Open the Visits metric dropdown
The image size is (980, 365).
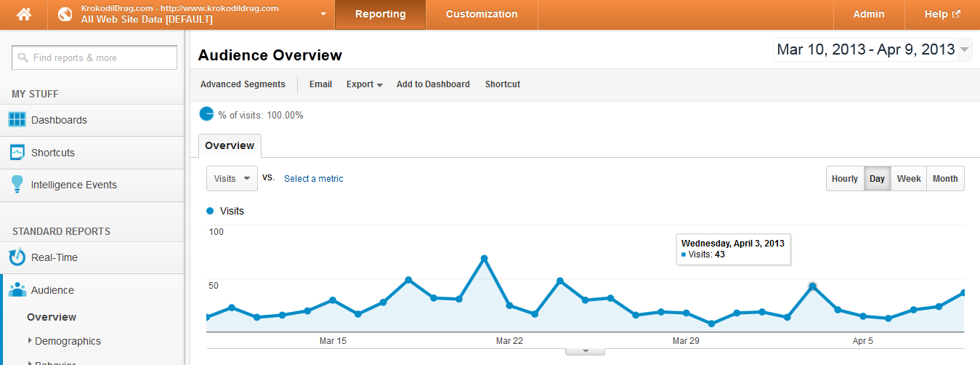tap(232, 179)
